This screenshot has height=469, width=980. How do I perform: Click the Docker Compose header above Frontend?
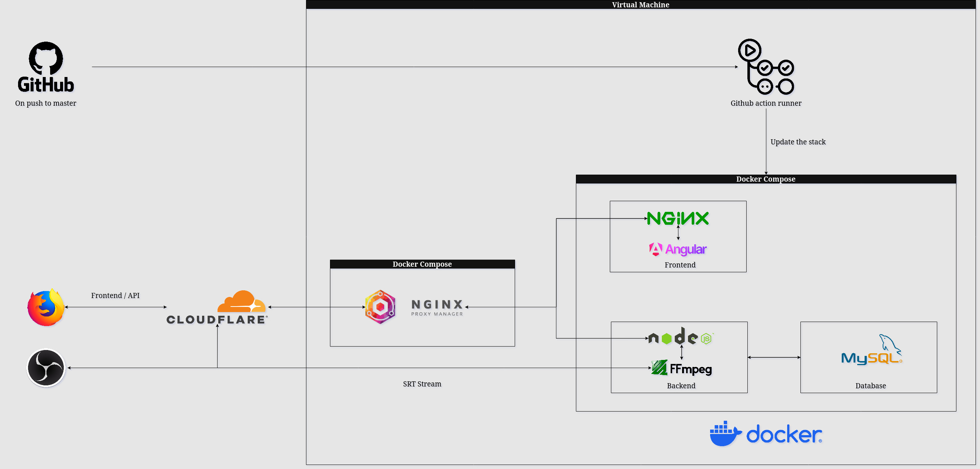pos(766,179)
